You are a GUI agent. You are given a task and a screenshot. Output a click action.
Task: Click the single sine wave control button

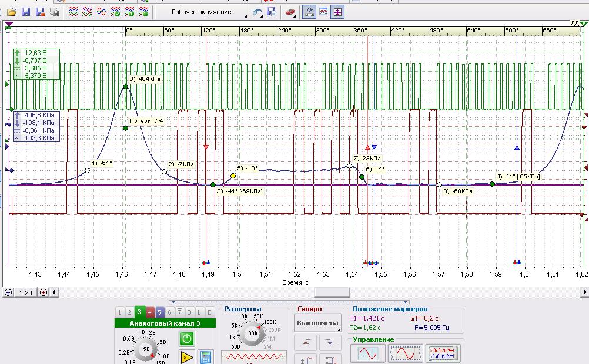pyautogui.click(x=368, y=353)
